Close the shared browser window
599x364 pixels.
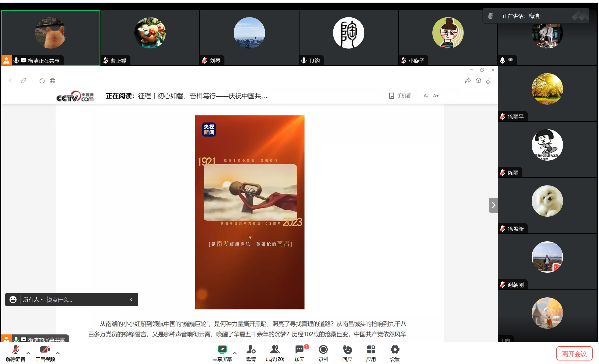pos(493,70)
